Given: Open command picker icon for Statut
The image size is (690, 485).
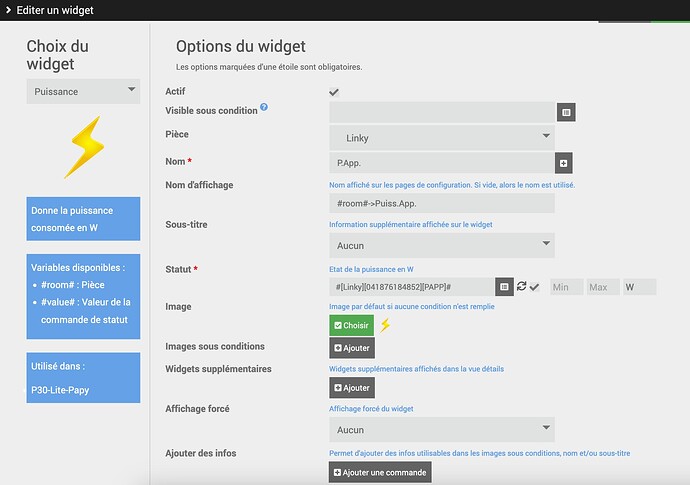Looking at the screenshot, I should (504, 287).
